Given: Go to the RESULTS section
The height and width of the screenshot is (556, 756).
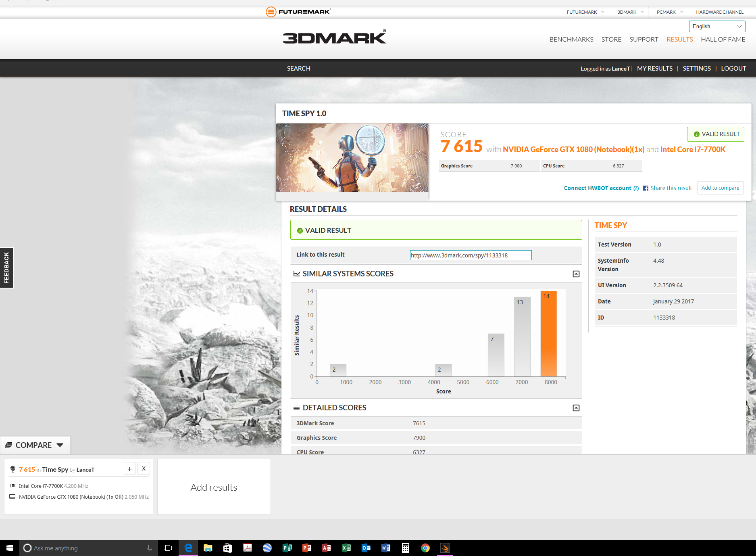Looking at the screenshot, I should (x=680, y=40).
